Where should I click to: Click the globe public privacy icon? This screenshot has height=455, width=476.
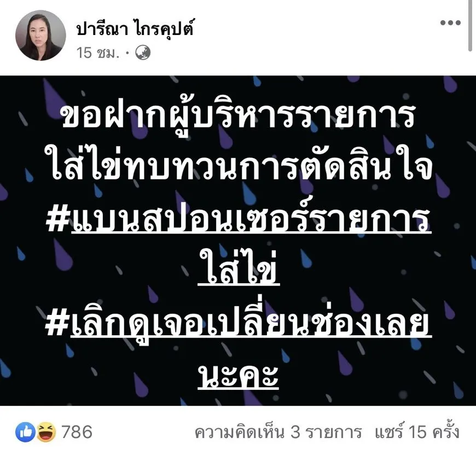[x=143, y=52]
